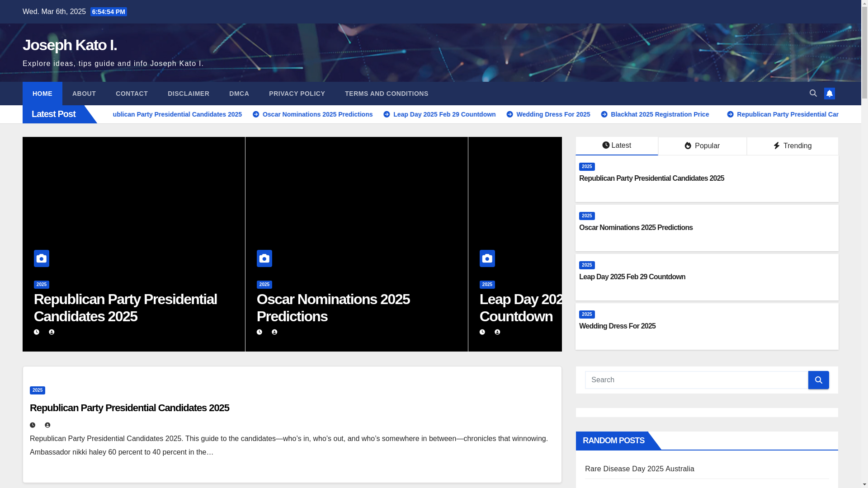Click 2025 tag above sidebar Wedding Dress post
Image resolution: width=868 pixels, height=488 pixels.
click(587, 314)
